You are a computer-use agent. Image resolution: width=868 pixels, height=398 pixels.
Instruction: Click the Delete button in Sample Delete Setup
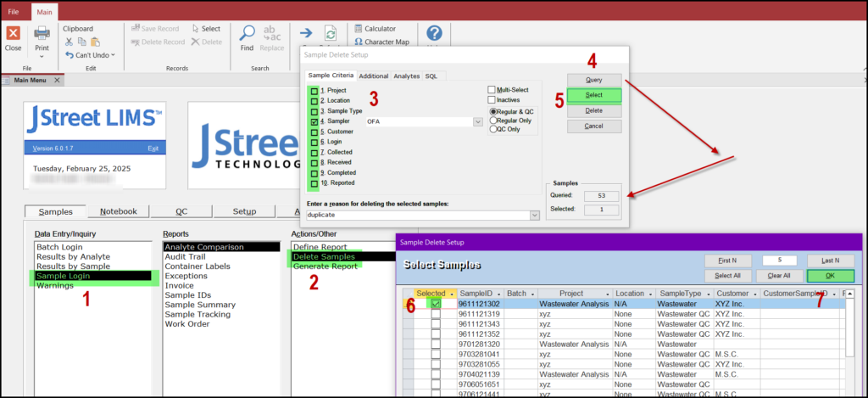(594, 111)
